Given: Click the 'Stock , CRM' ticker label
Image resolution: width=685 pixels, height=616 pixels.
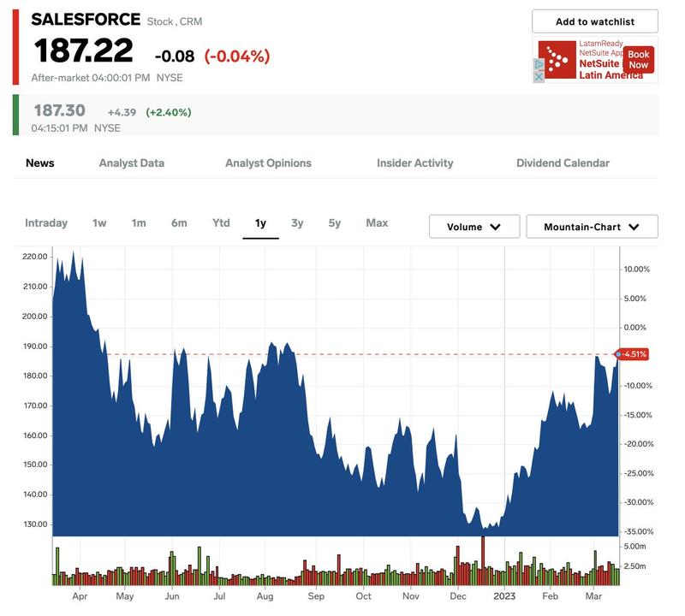Looking at the screenshot, I should click(x=175, y=22).
